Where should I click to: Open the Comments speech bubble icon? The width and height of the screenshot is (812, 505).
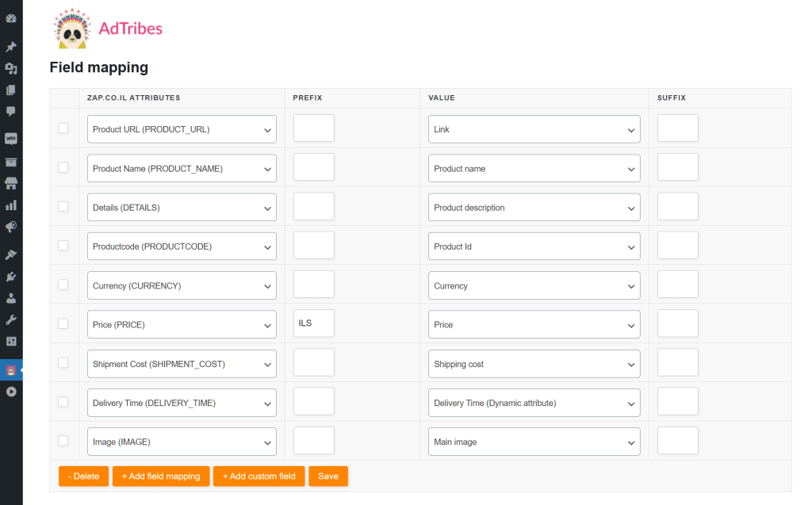click(11, 111)
